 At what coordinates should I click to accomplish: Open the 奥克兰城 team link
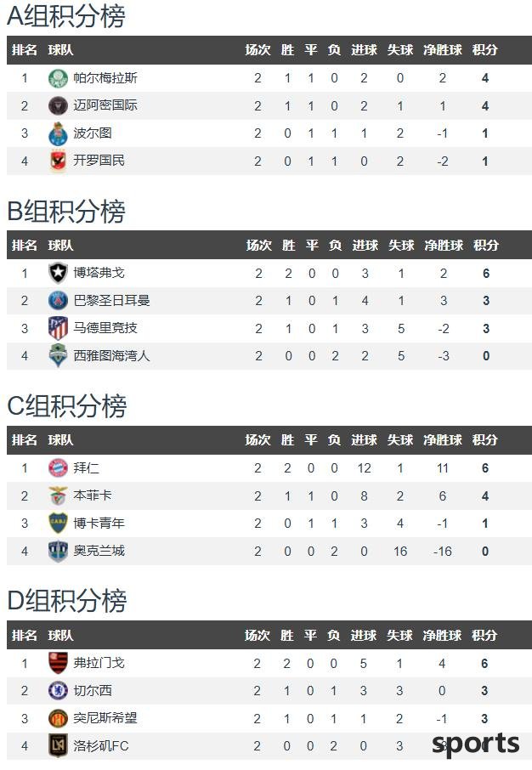pyautogui.click(x=99, y=551)
